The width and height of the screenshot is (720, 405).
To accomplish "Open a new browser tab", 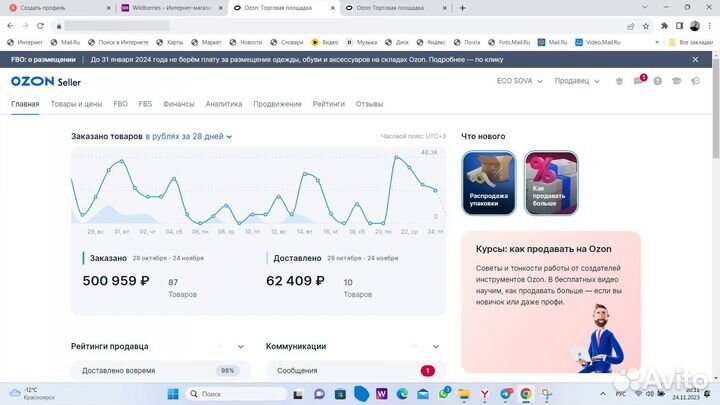I will click(x=462, y=8).
